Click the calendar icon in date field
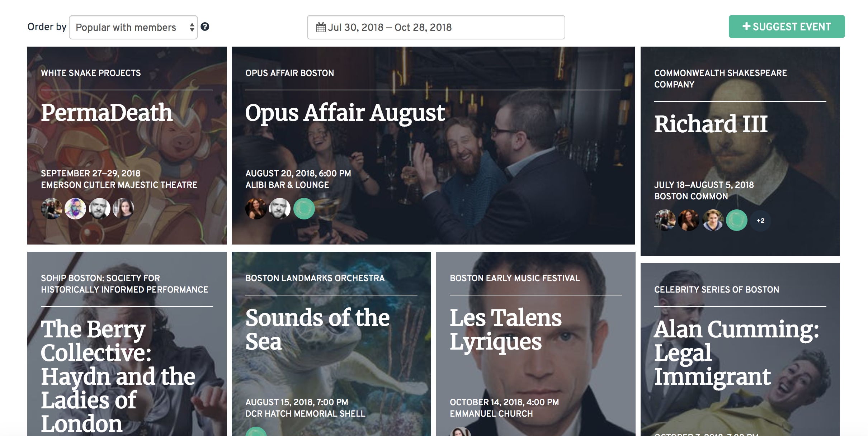868x436 pixels. [321, 27]
